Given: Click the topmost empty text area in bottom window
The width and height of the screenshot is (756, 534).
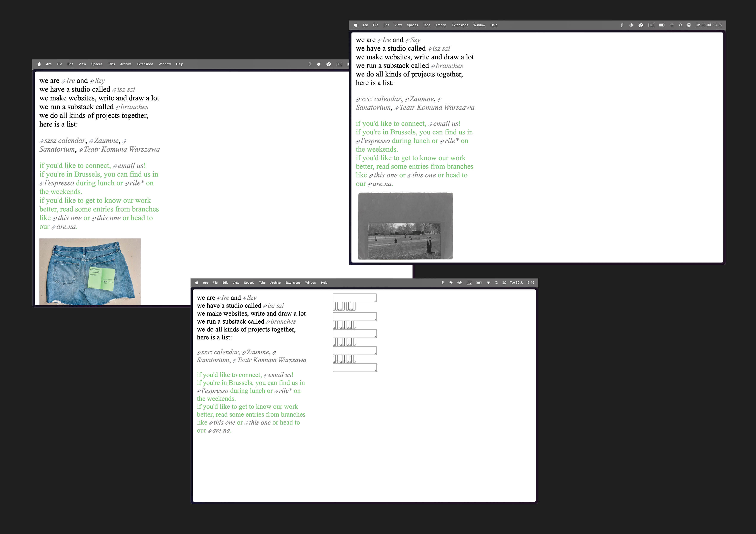Looking at the screenshot, I should tap(355, 298).
